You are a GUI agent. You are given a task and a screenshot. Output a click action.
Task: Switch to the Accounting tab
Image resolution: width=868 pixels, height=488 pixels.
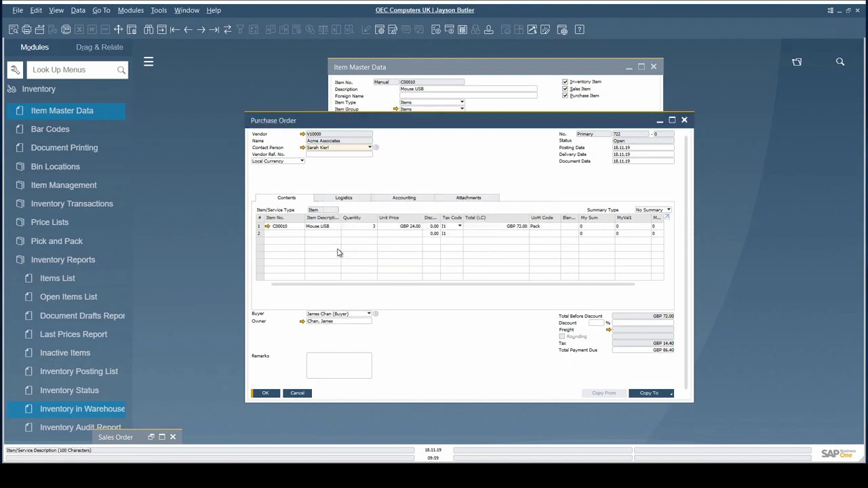click(404, 198)
